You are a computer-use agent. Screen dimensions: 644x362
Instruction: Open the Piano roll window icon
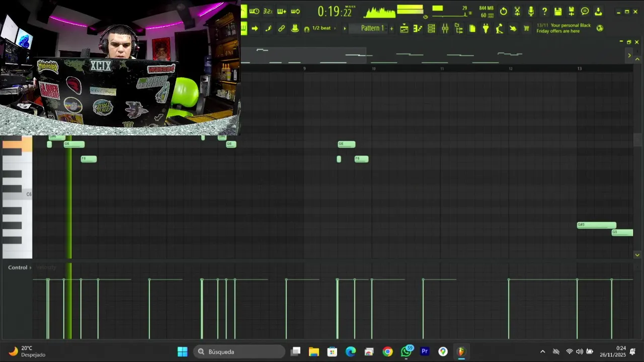click(418, 29)
